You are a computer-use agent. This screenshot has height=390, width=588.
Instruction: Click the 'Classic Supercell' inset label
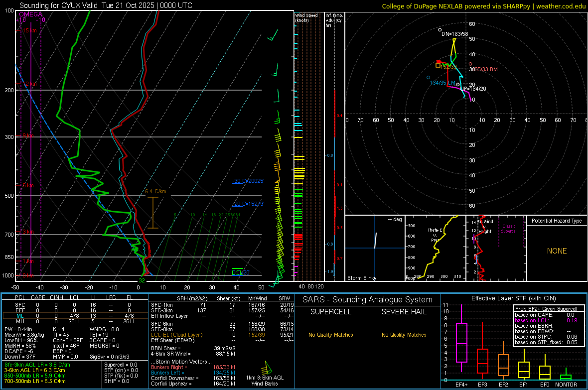[x=509, y=229]
